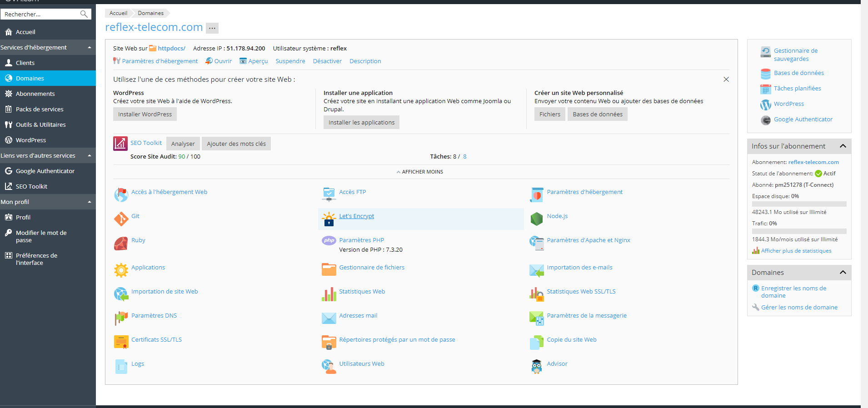868x408 pixels.
Task: Open the Node.js hexagon icon
Action: click(x=536, y=219)
